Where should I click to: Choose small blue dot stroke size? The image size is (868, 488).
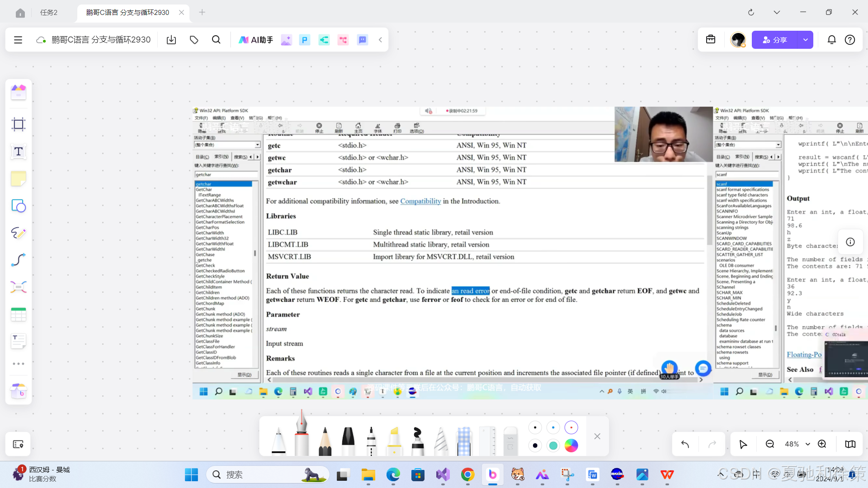pyautogui.click(x=553, y=427)
